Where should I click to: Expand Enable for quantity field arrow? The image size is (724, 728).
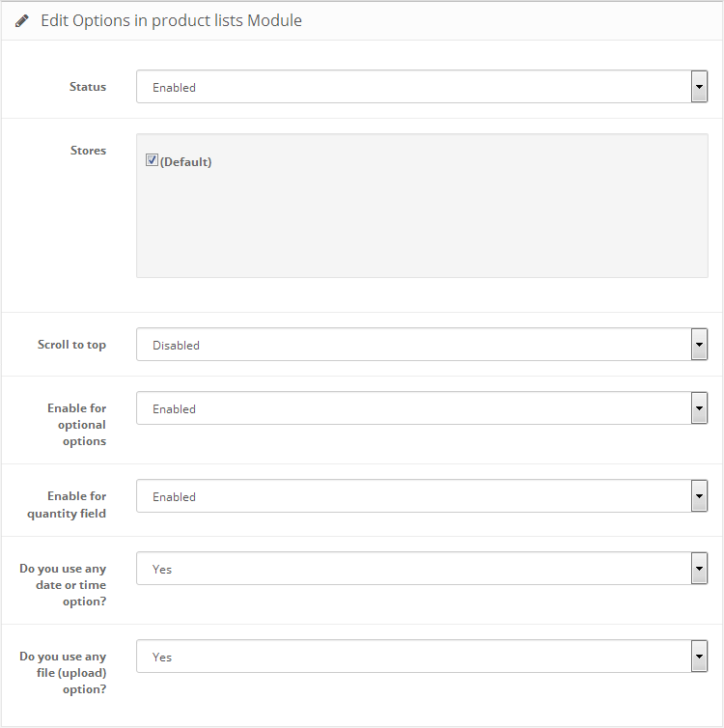coord(699,496)
